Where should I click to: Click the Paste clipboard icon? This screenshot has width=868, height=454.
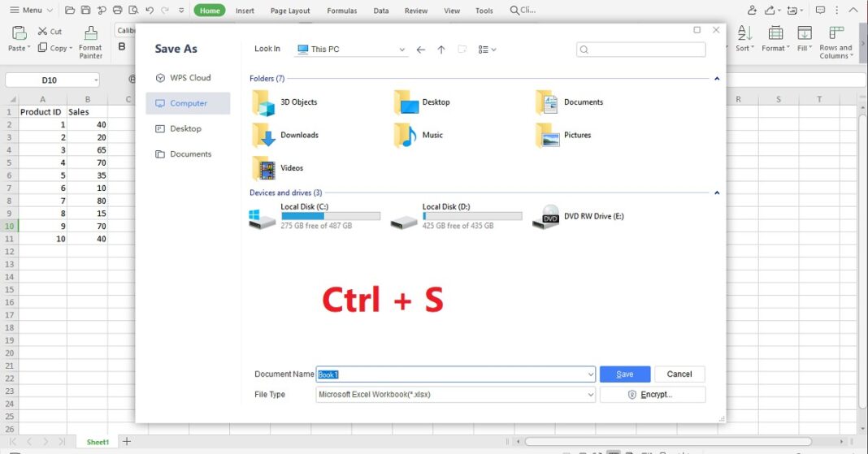point(20,33)
